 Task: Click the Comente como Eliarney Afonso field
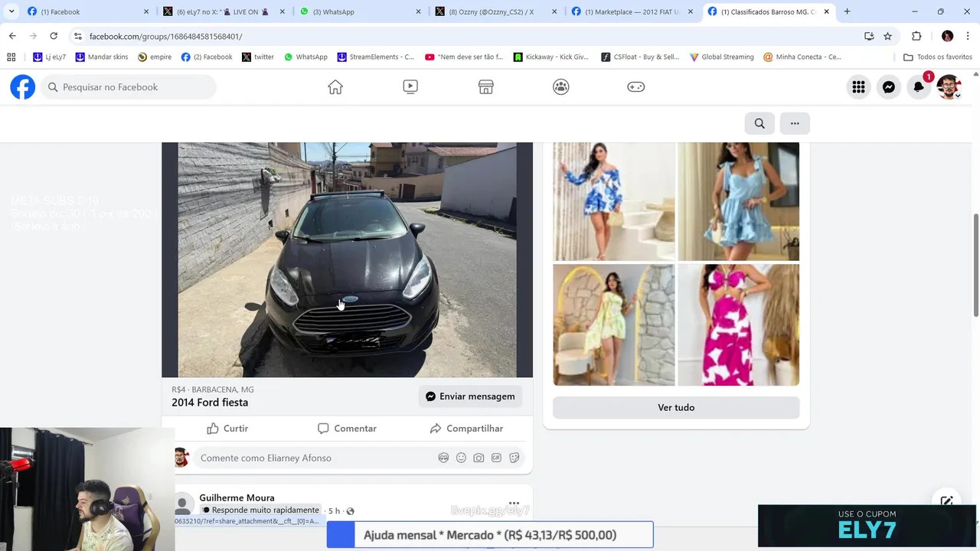[314, 458]
